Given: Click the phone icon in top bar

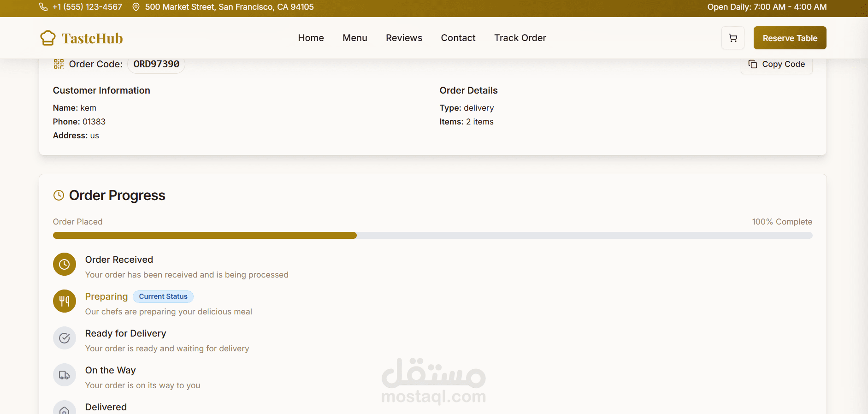Looking at the screenshot, I should (43, 7).
